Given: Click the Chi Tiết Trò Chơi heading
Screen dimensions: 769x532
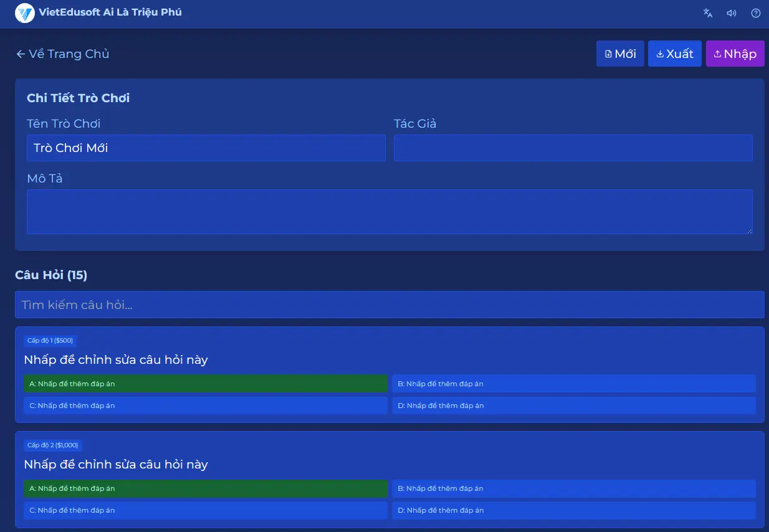Looking at the screenshot, I should 79,98.
